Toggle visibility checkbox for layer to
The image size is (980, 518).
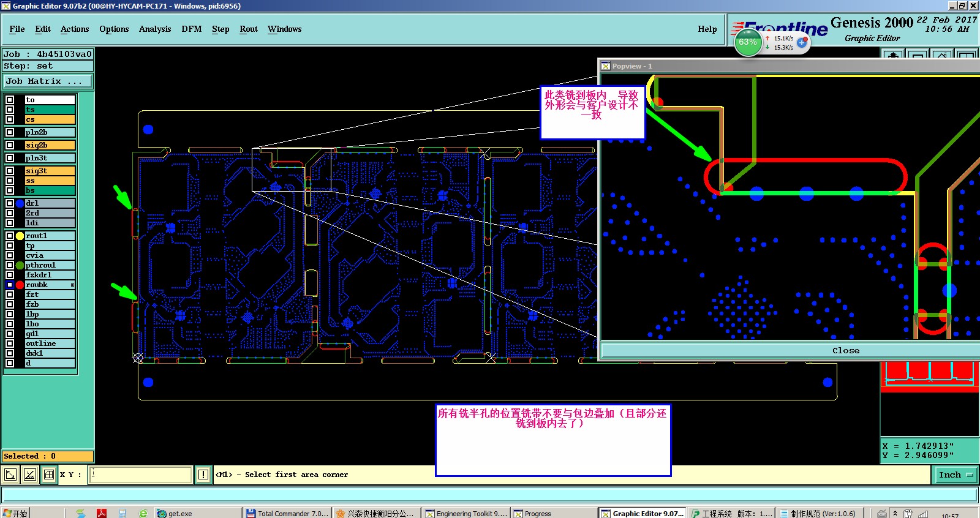pos(10,100)
